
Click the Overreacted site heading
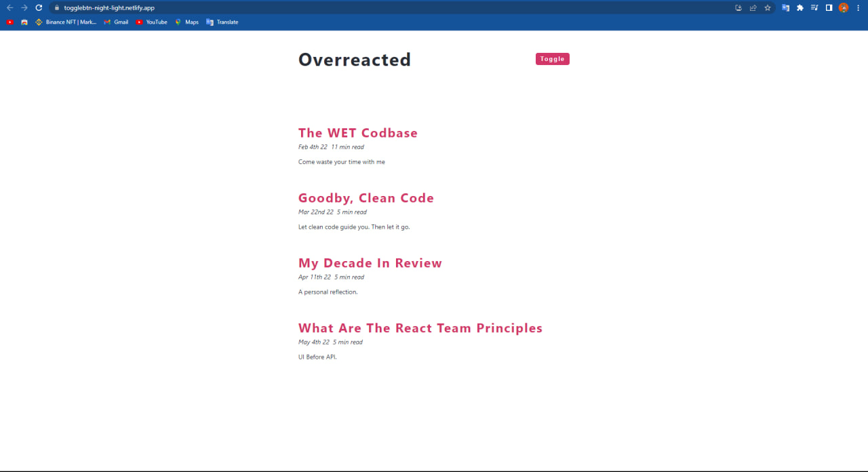(x=355, y=60)
